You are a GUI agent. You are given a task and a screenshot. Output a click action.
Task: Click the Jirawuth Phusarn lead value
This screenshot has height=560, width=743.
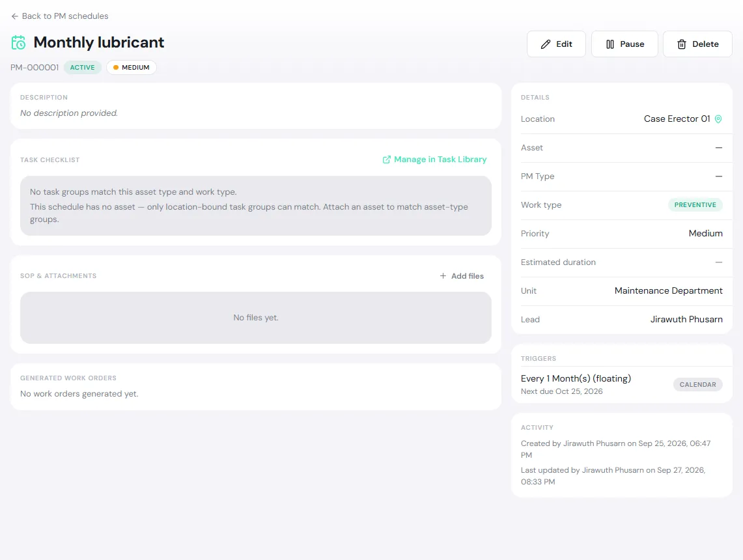(x=686, y=319)
